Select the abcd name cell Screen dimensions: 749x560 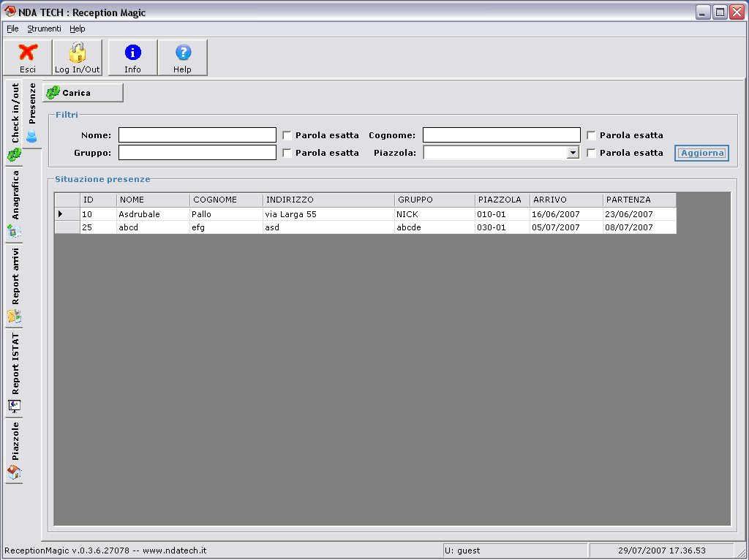tap(154, 227)
